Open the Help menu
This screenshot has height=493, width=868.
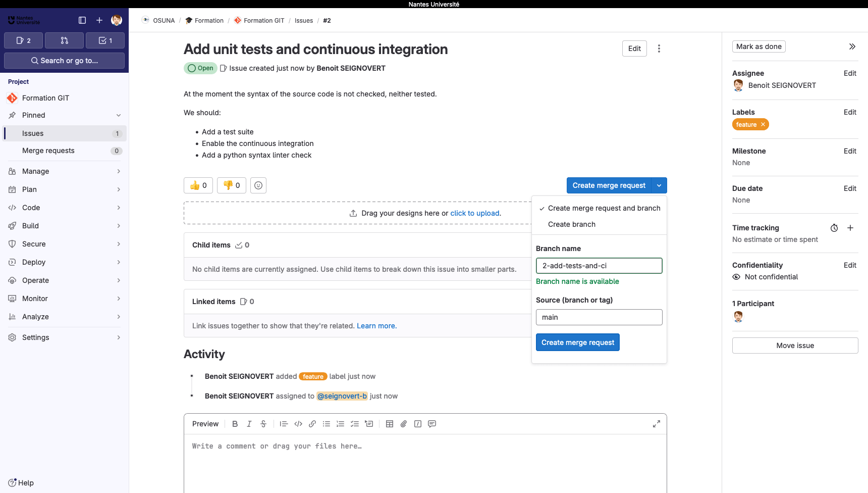(21, 483)
